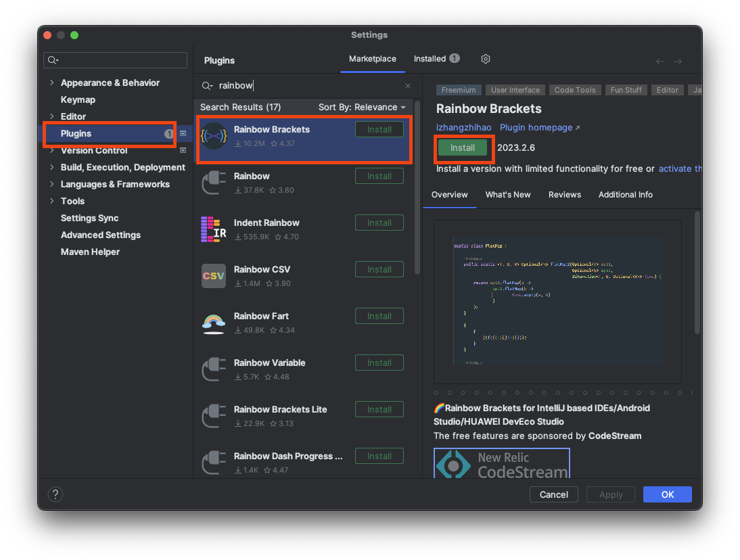
Task: Click the settings search magnifier icon
Action: point(53,60)
